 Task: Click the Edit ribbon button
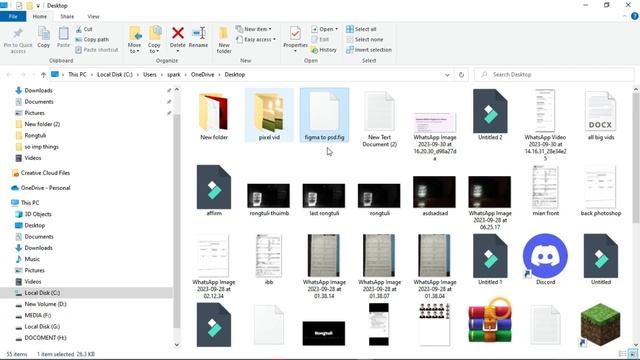point(320,39)
